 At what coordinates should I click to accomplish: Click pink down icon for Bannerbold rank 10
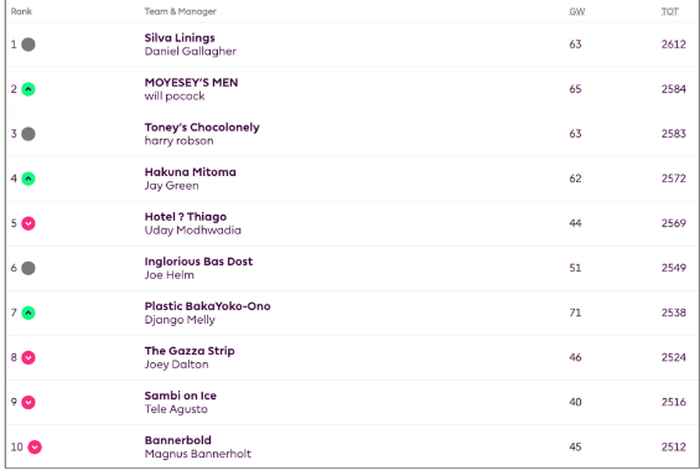tap(35, 447)
